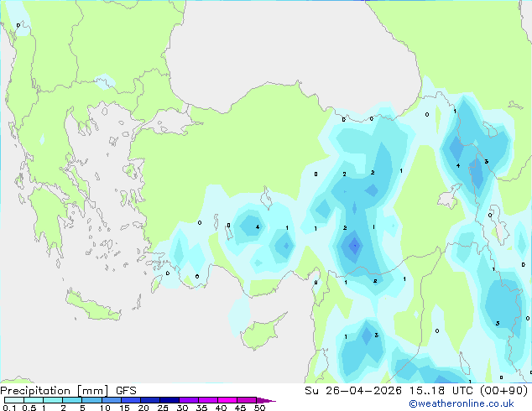Select the legend label '10'
Screen dimensions: 532x411
pyautogui.click(x=105, y=408)
